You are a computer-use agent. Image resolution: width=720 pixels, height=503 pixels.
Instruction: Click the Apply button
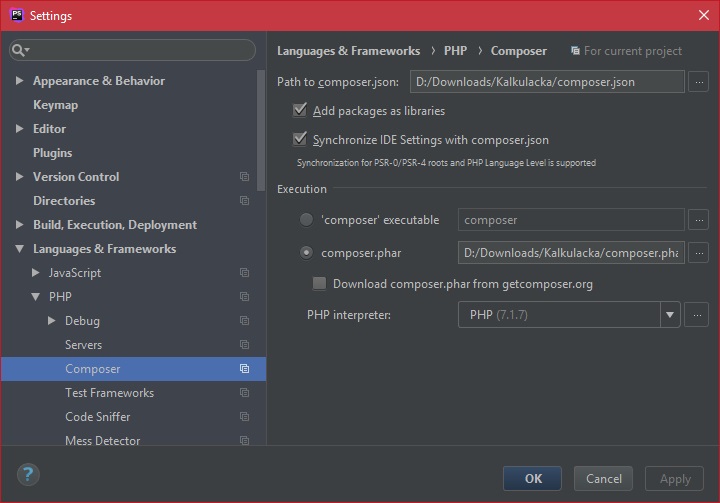click(675, 479)
